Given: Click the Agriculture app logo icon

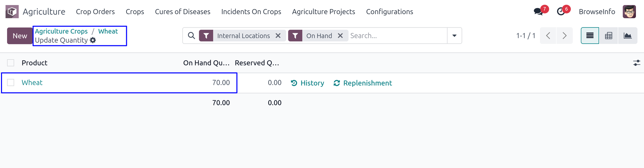Looking at the screenshot, I should (12, 12).
